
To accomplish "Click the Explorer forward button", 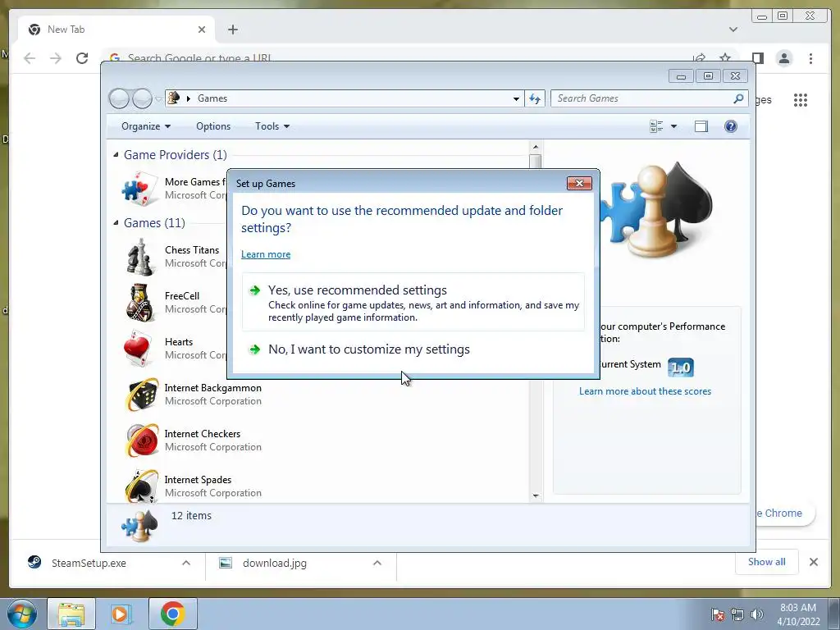I will point(142,98).
